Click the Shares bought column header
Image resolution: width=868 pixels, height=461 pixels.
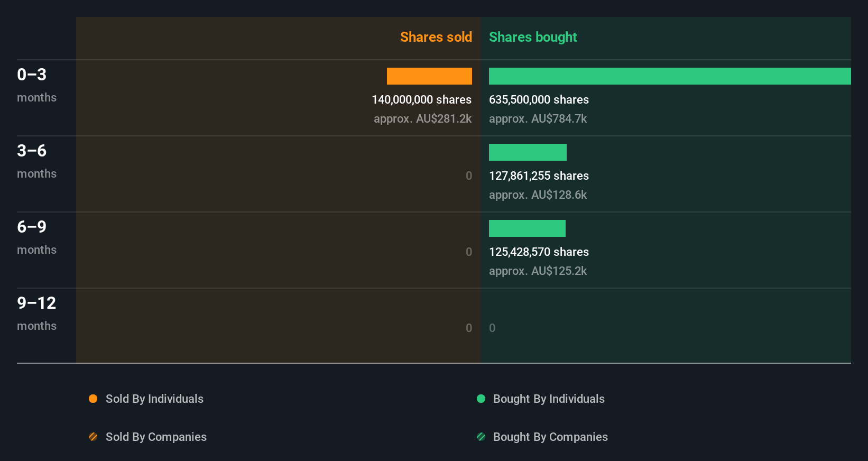pos(533,37)
